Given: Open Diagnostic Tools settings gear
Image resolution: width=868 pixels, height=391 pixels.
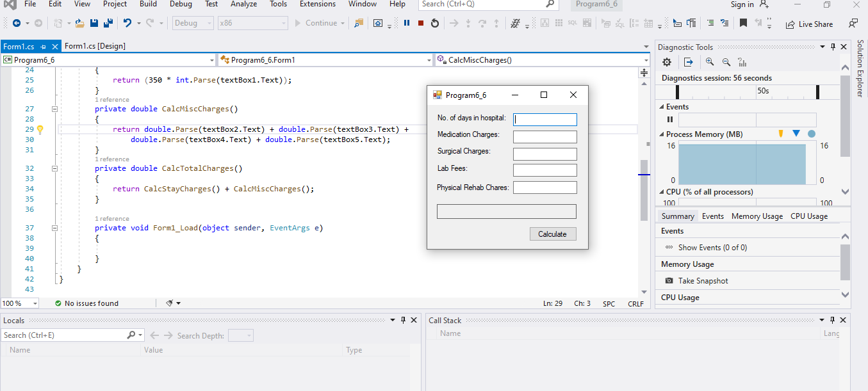Looking at the screenshot, I should (x=667, y=62).
